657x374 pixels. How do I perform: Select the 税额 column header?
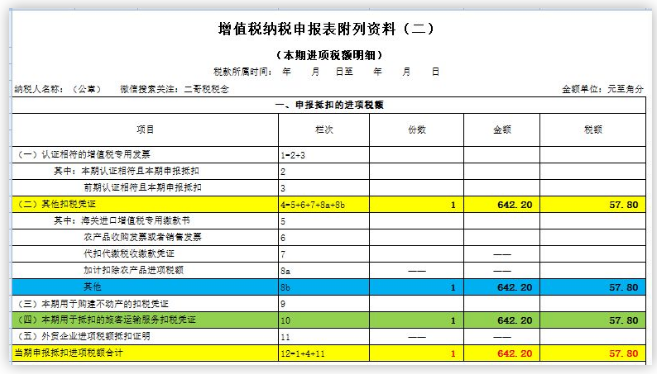pos(592,130)
